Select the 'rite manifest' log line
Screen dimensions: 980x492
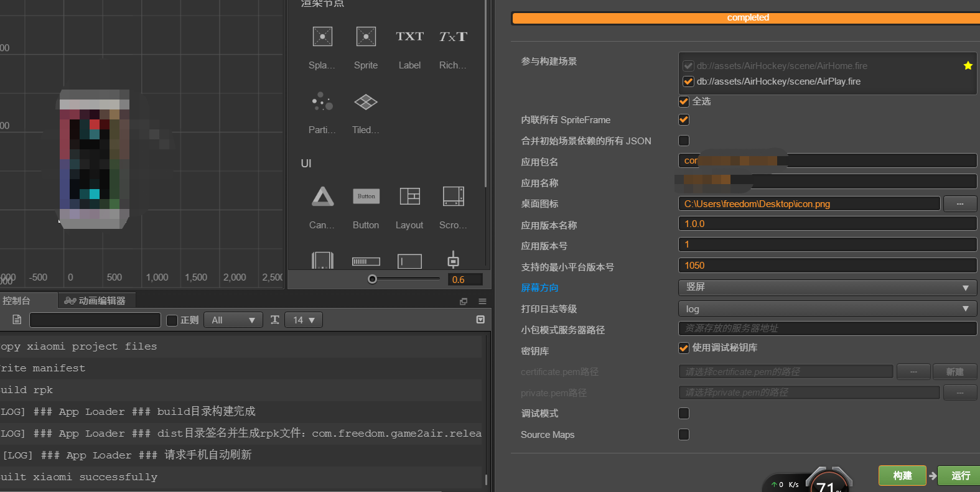point(241,368)
